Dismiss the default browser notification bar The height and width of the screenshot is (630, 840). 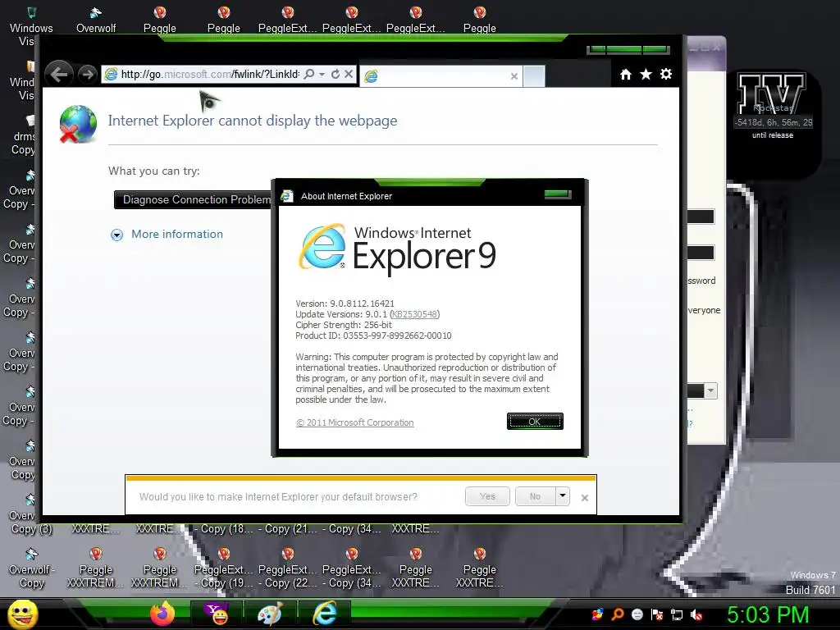[584, 498]
